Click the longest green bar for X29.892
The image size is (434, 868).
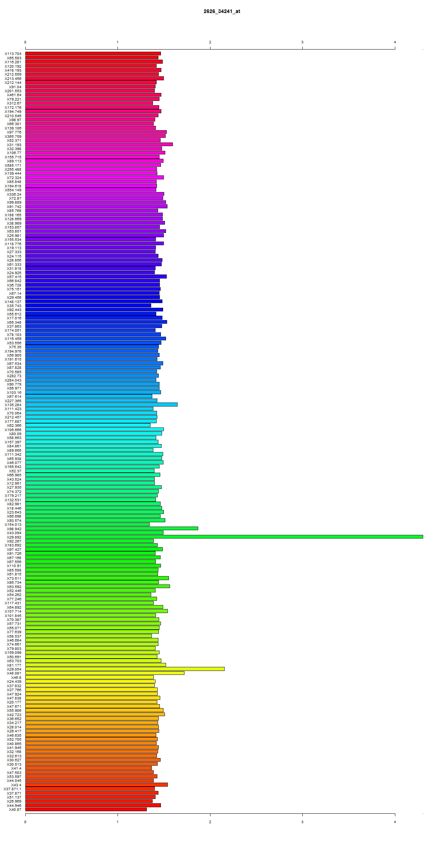(224, 537)
